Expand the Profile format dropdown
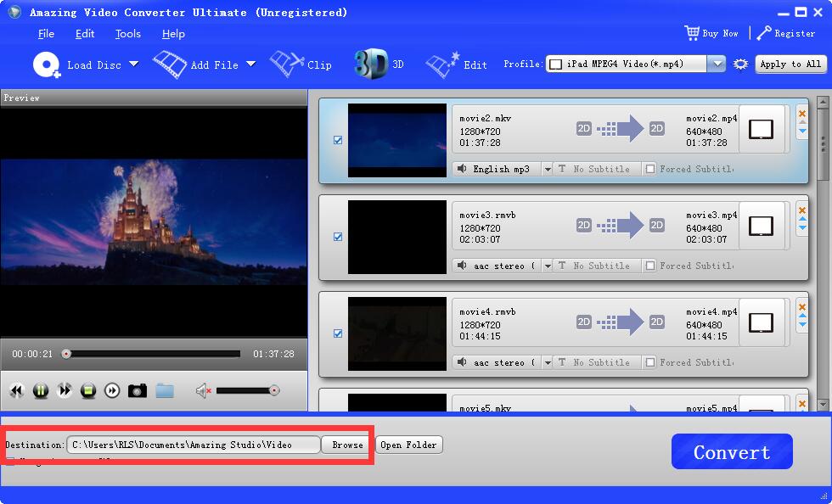 [717, 64]
